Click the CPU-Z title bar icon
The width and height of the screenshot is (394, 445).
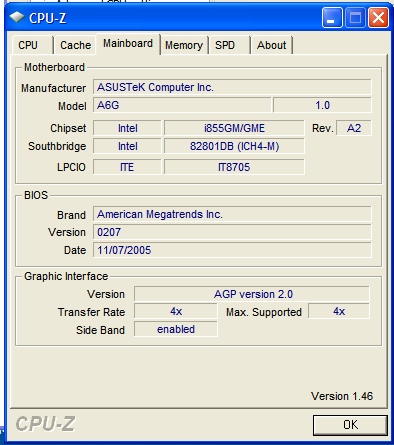coord(17,17)
